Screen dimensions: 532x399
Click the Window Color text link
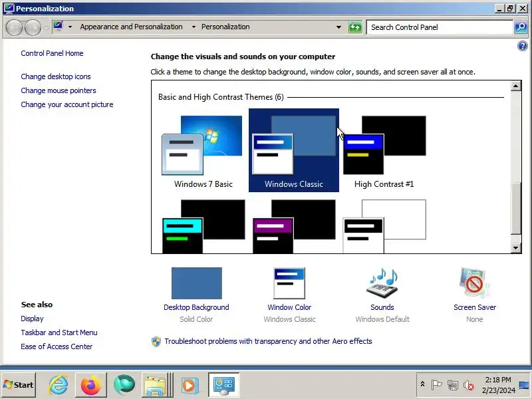pos(289,307)
